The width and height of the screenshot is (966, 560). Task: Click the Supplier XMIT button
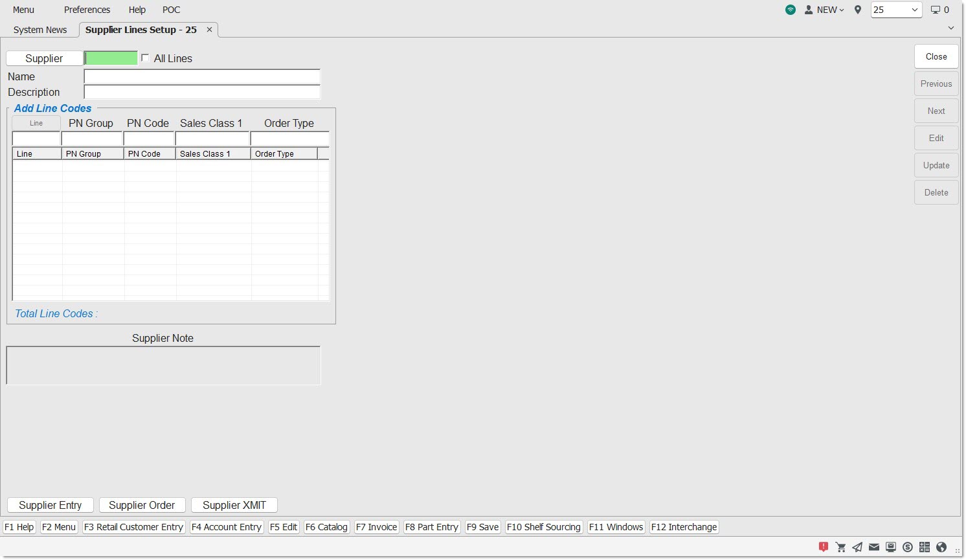click(234, 505)
